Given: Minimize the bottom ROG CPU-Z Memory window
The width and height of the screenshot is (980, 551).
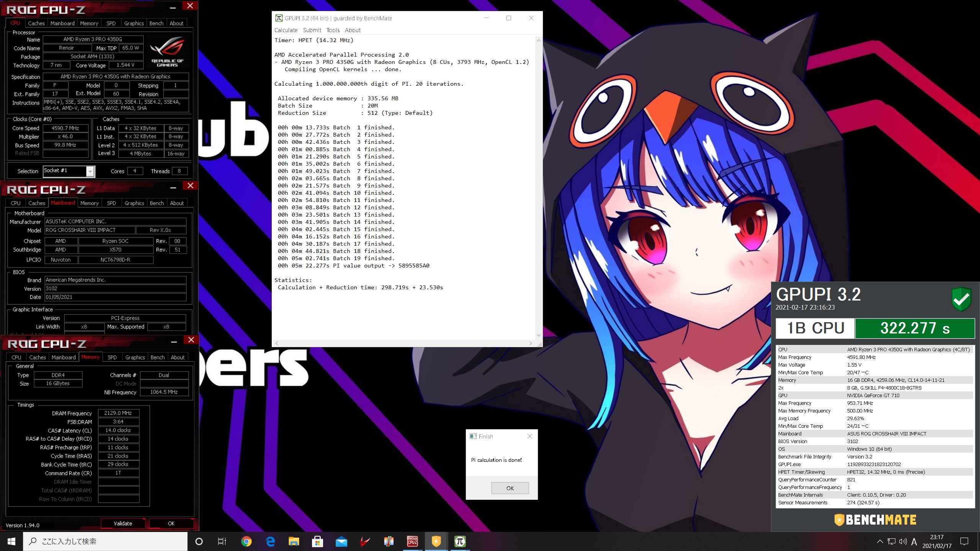Looking at the screenshot, I should [x=174, y=341].
